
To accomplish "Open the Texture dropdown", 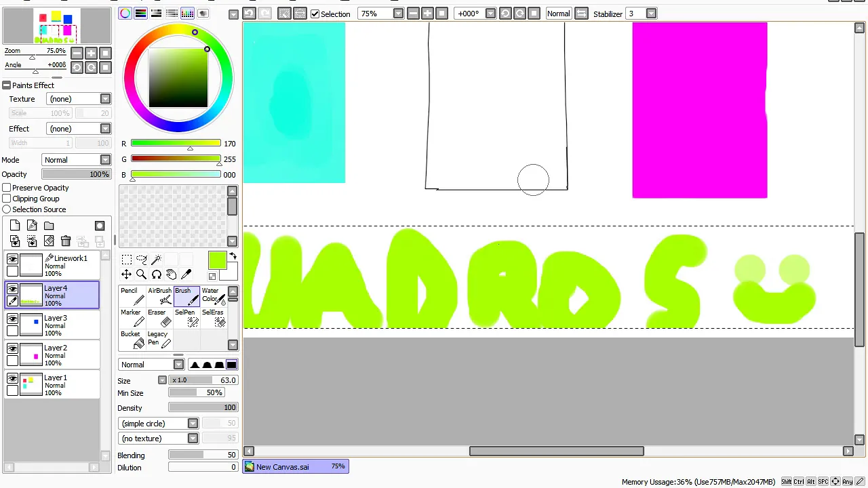I will click(105, 99).
